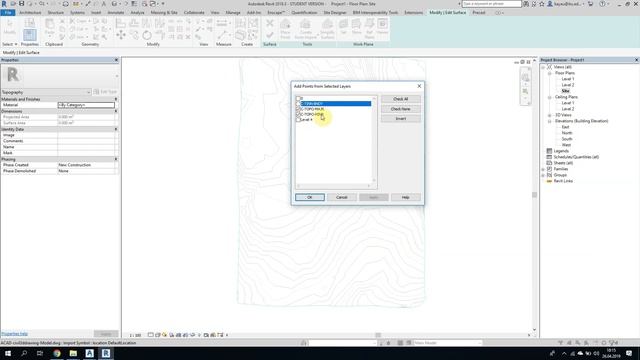Open the File menu tab
The width and height of the screenshot is (640, 360).
coord(8,13)
